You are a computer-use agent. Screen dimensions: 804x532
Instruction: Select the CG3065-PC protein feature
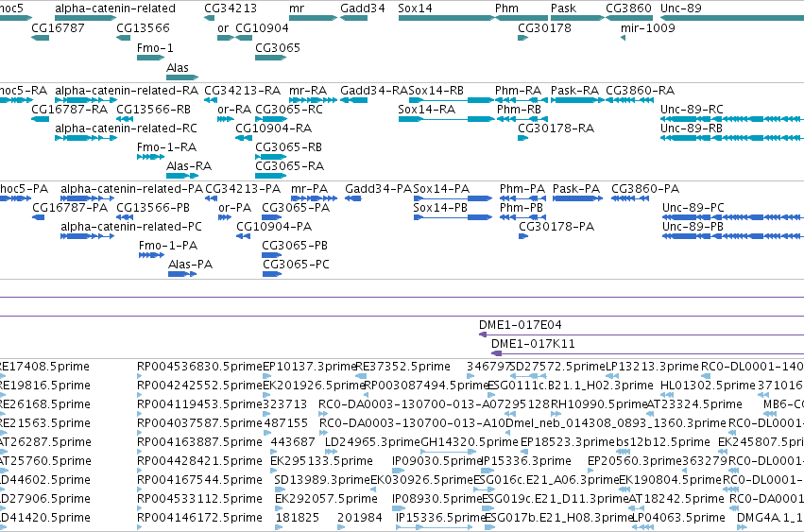tap(272, 274)
